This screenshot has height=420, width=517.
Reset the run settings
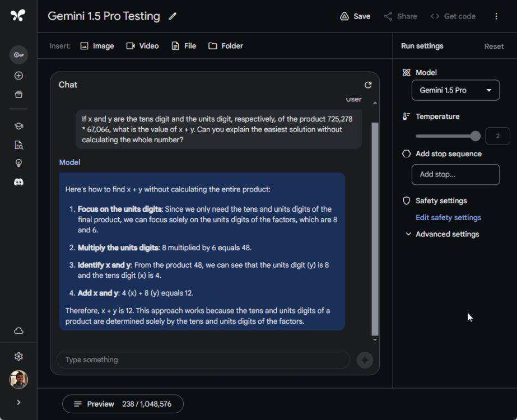point(493,46)
